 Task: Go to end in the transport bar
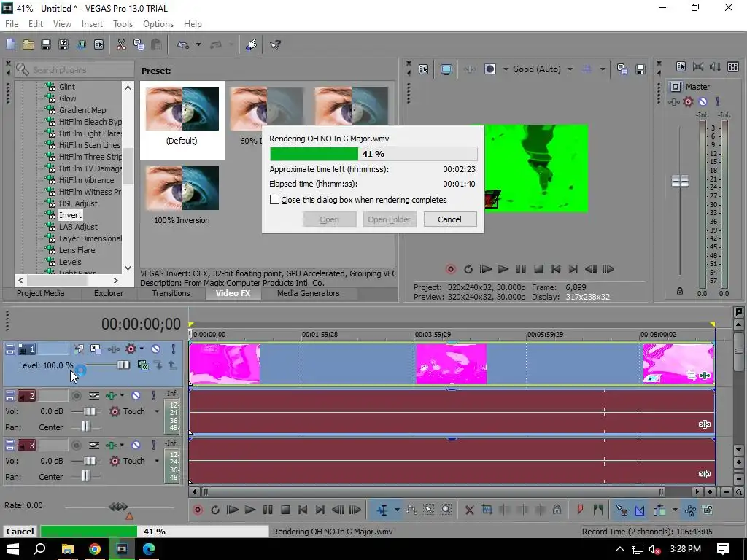320,510
